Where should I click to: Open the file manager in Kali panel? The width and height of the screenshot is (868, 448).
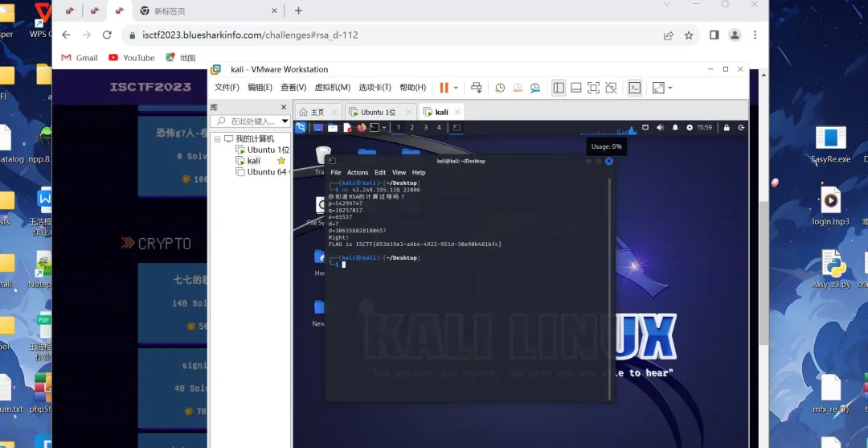click(x=333, y=127)
